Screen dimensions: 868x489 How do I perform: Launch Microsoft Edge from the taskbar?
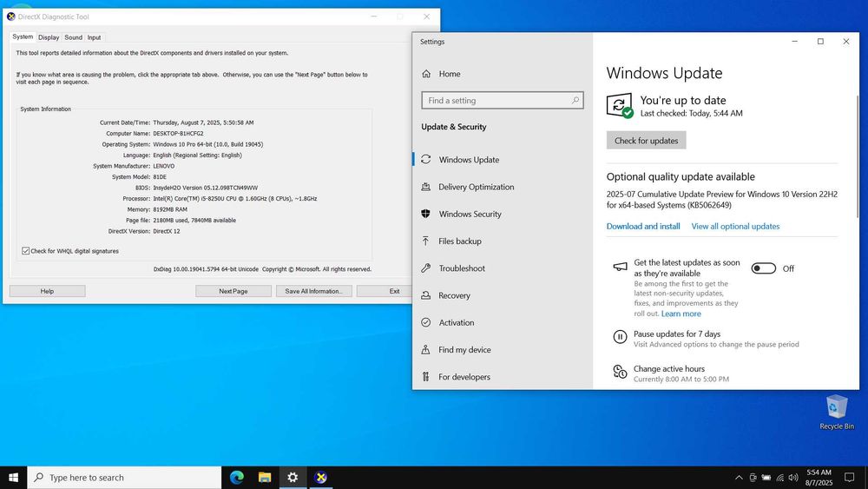237,477
